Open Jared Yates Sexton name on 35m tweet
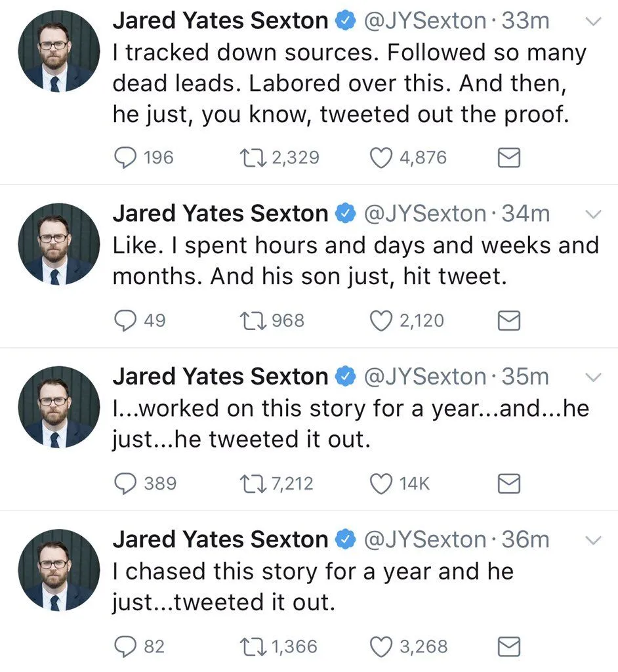Image resolution: width=618 pixels, height=672 pixels. point(220,377)
